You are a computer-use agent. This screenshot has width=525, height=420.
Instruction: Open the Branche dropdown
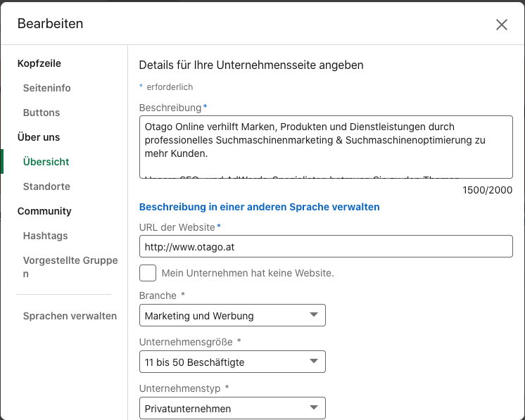click(232, 315)
